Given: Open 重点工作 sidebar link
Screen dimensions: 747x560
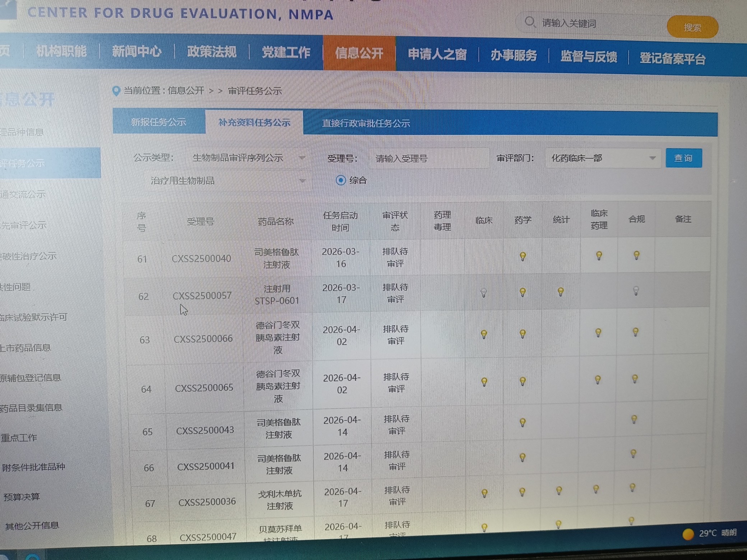Looking at the screenshot, I should pos(19,438).
